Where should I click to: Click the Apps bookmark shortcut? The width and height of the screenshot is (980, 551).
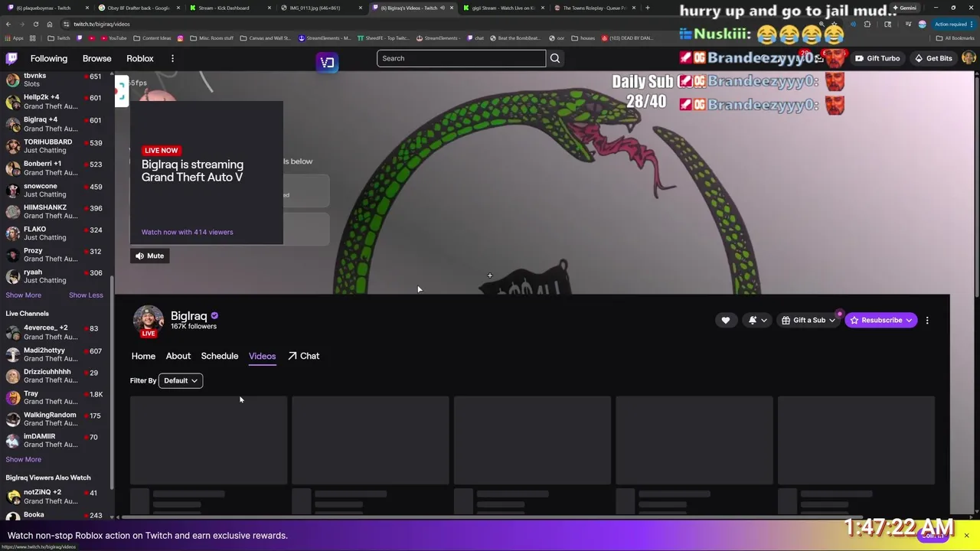tap(14, 37)
